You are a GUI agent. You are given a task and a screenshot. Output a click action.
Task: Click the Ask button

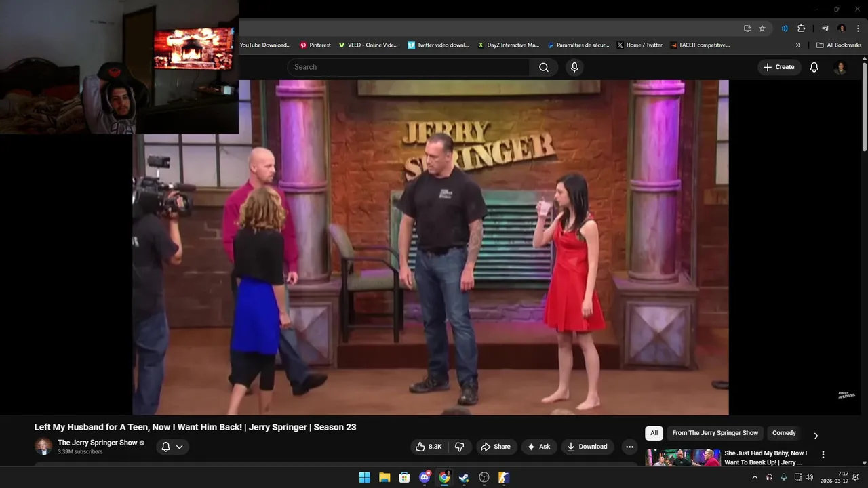(538, 447)
